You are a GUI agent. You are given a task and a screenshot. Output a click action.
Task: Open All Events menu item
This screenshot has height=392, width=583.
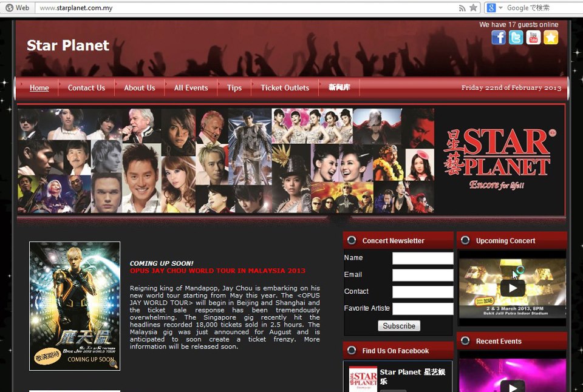click(191, 88)
